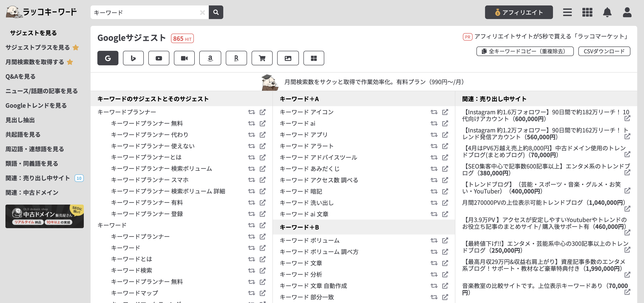644x303 pixels.
Task: Open the hamburger menu icon
Action: 567,12
